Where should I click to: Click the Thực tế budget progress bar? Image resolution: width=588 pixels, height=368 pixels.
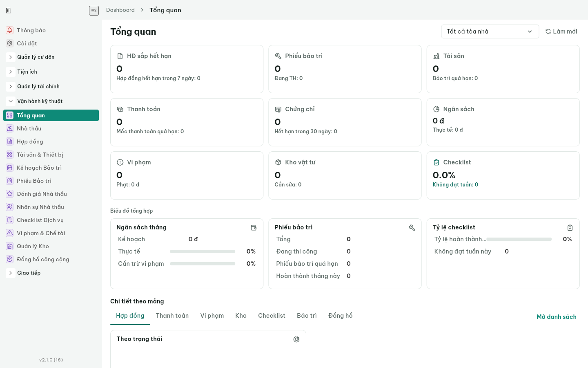pyautogui.click(x=203, y=251)
